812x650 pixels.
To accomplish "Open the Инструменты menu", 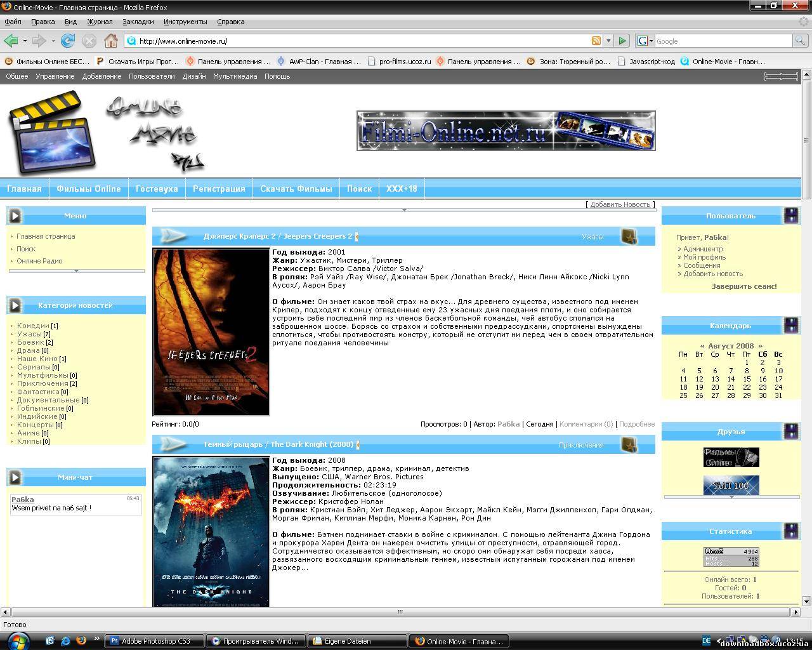I will point(185,22).
